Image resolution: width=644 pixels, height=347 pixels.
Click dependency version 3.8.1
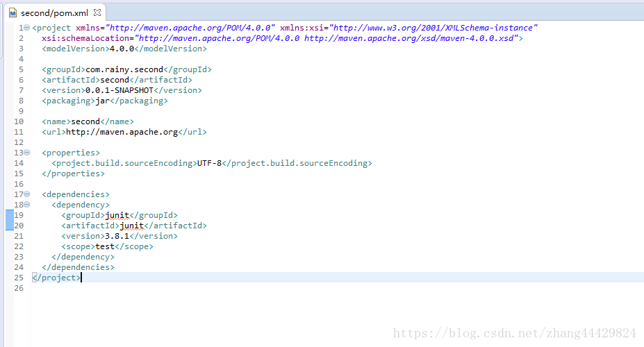pos(117,236)
